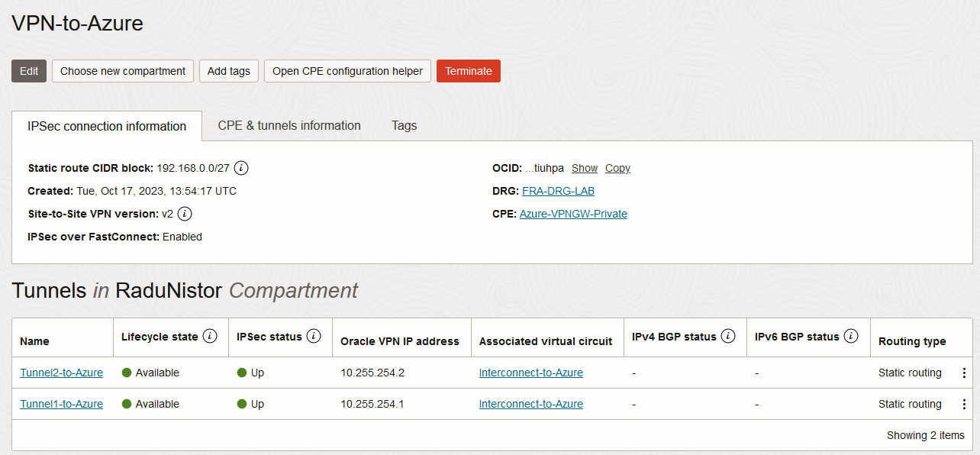Open actions menu for Tunnel2-to-Azure row
Screen dimensions: 980x455
click(964, 373)
